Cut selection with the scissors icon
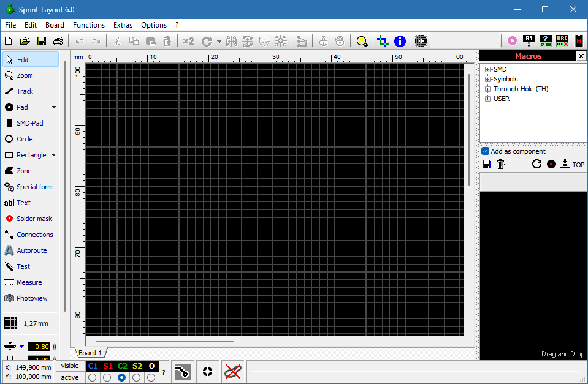 click(x=117, y=41)
